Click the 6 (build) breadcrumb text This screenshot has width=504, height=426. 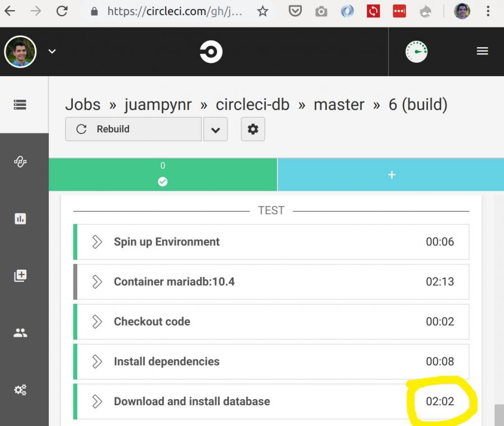click(x=418, y=105)
